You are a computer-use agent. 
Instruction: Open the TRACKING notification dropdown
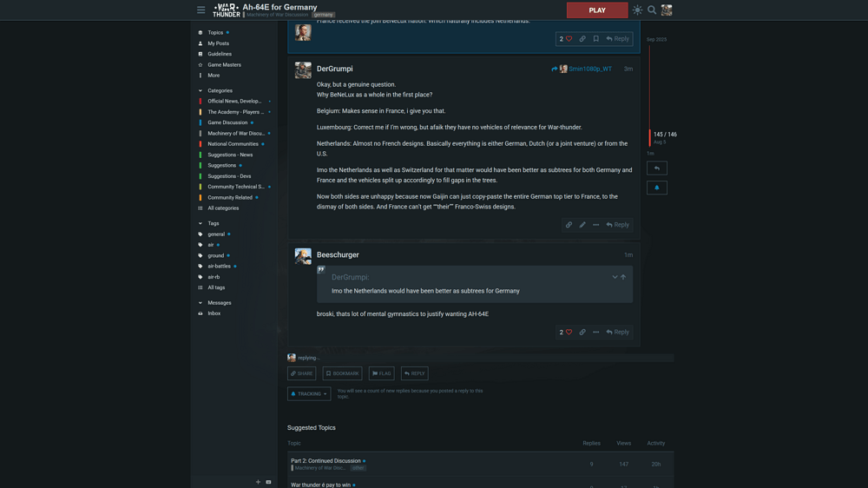(309, 394)
